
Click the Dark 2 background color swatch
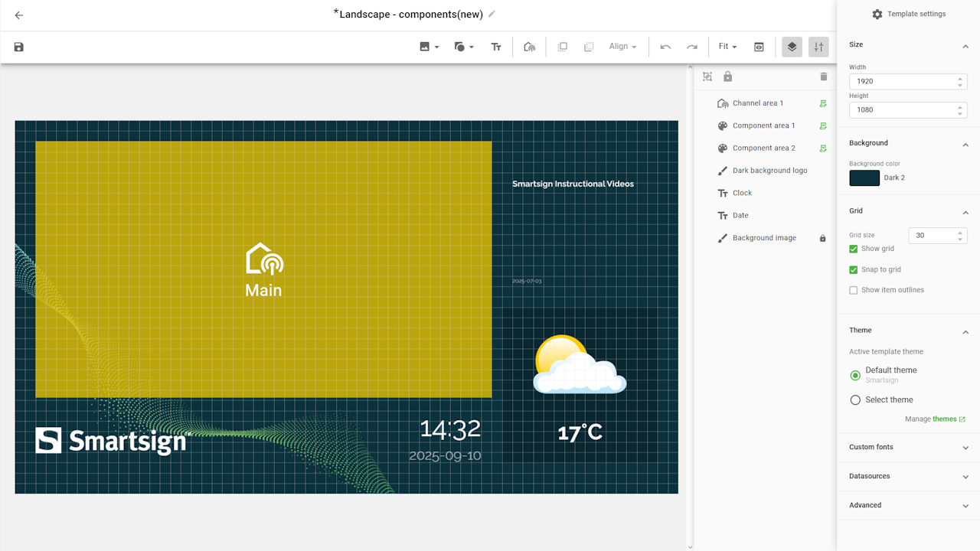[864, 178]
